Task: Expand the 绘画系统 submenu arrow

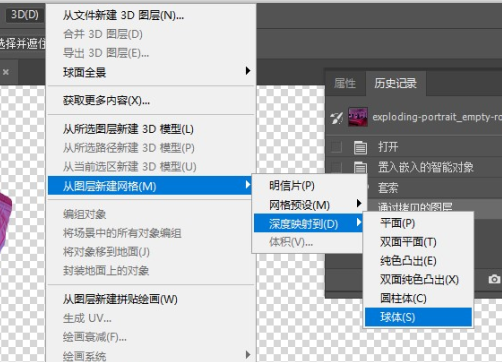Action: click(248, 354)
